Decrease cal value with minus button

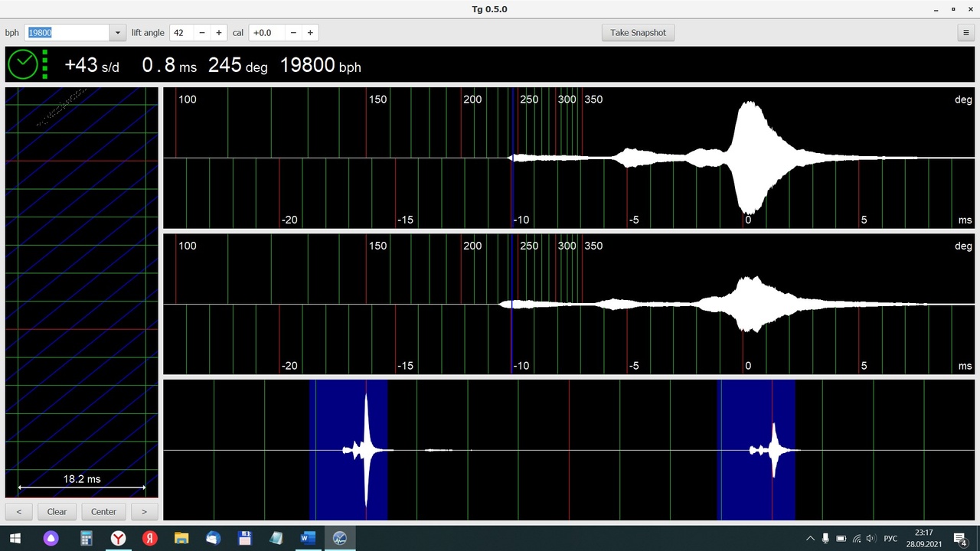click(292, 33)
